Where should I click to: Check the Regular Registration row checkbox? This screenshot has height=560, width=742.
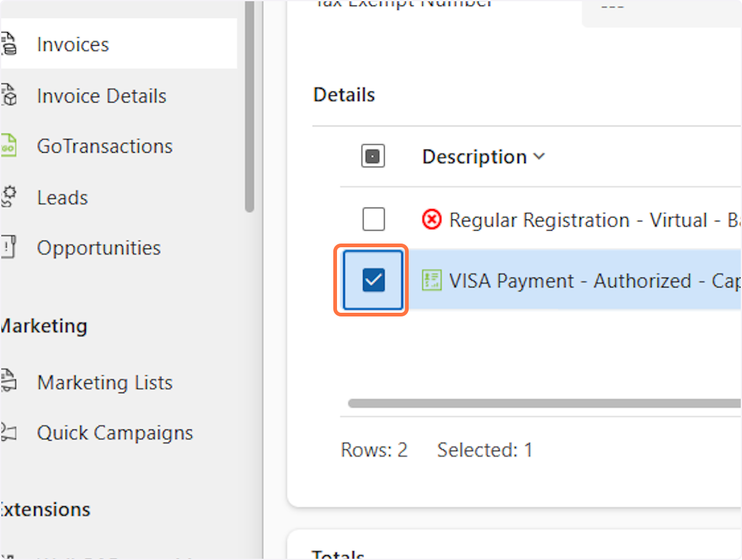coord(373,219)
